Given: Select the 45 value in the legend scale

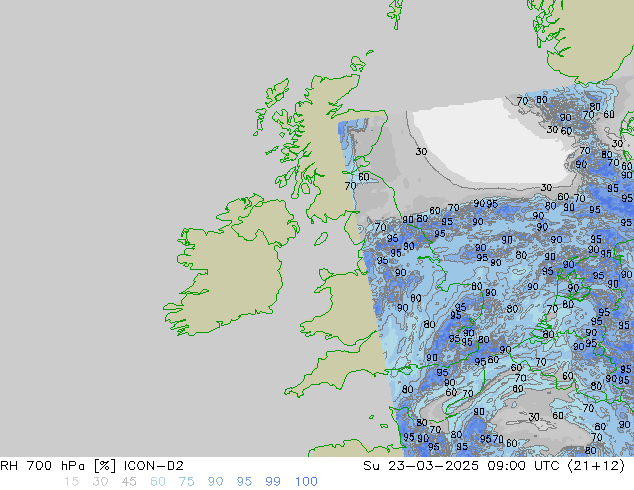Looking at the screenshot, I should 129,482.
